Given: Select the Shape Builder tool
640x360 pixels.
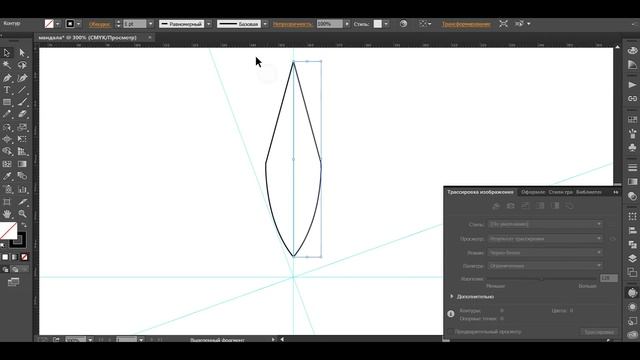Looking at the screenshot, I should [x=7, y=151].
